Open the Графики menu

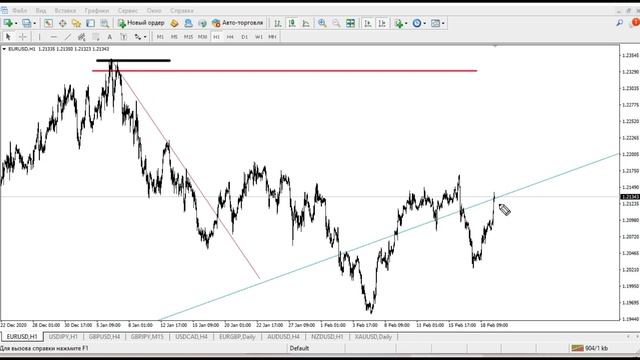pyautogui.click(x=97, y=11)
